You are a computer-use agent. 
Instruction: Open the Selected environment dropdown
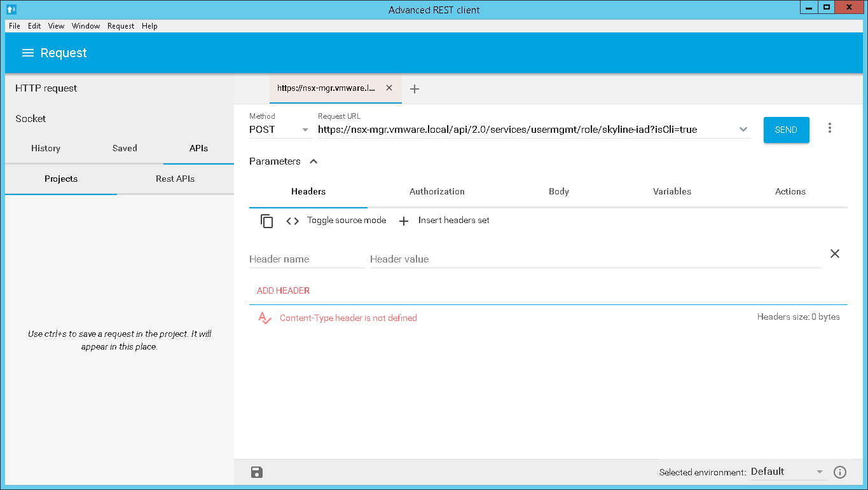coord(787,472)
